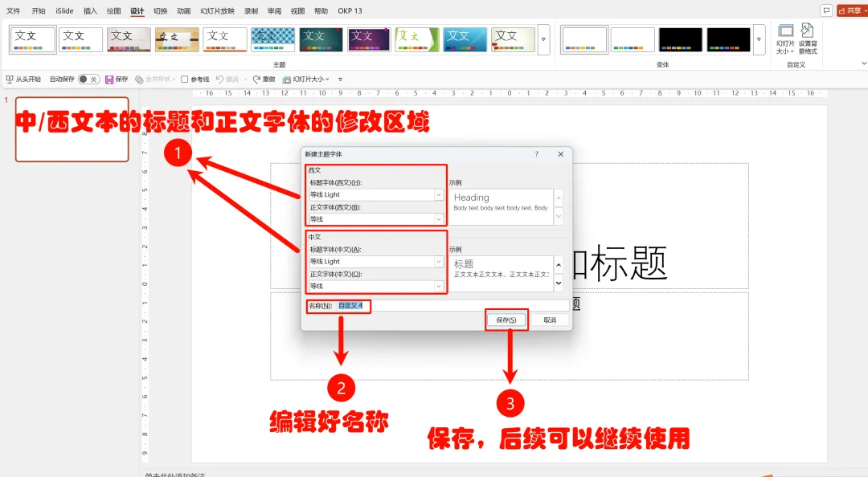Collapse the ribbon with the chevron

click(863, 63)
